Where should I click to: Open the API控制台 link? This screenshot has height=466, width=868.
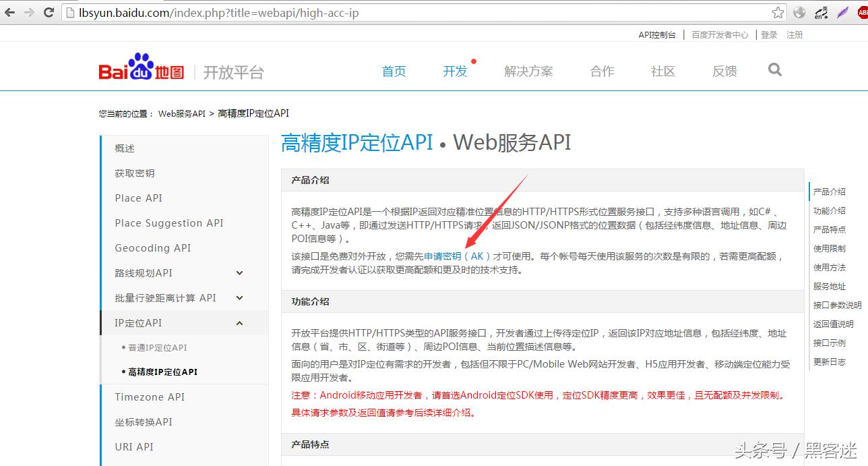click(657, 34)
